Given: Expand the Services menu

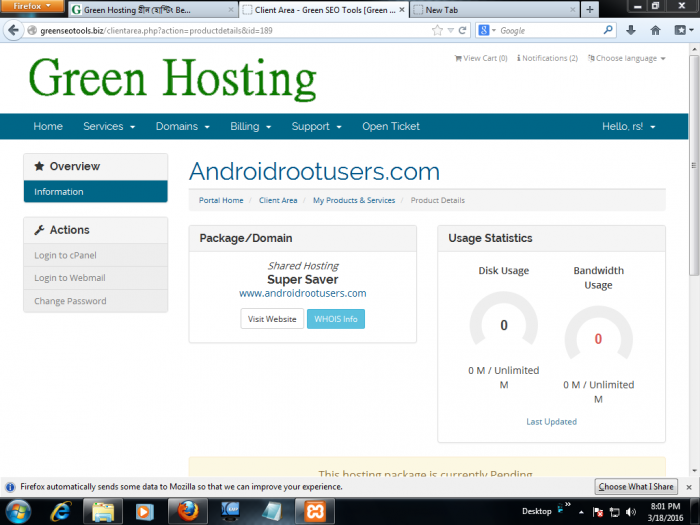Looking at the screenshot, I should coord(109,126).
